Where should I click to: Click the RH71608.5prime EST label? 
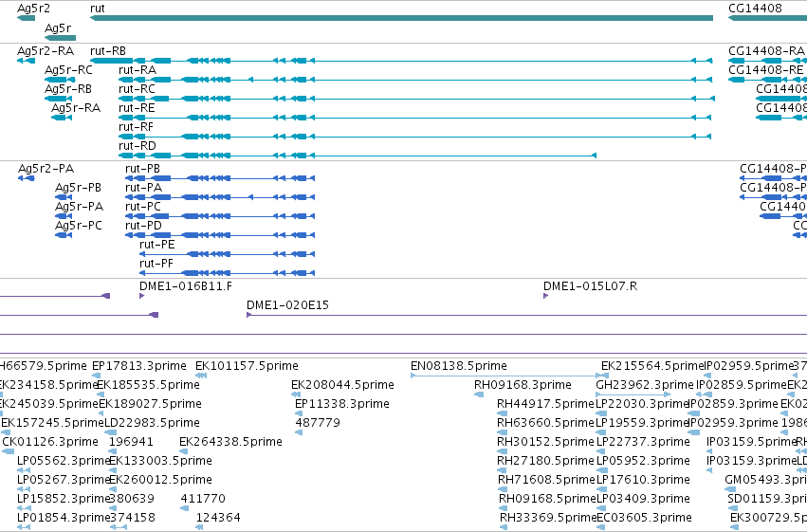click(x=546, y=481)
